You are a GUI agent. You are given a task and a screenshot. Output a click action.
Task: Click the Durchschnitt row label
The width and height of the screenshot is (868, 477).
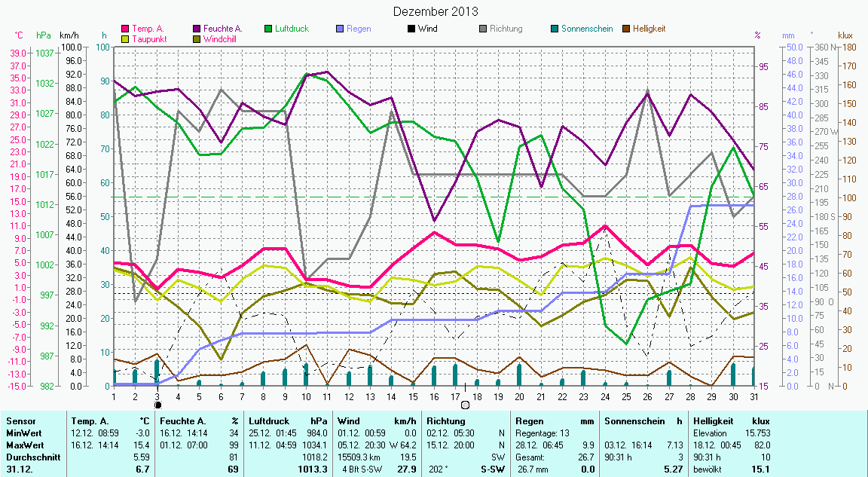[x=30, y=457]
